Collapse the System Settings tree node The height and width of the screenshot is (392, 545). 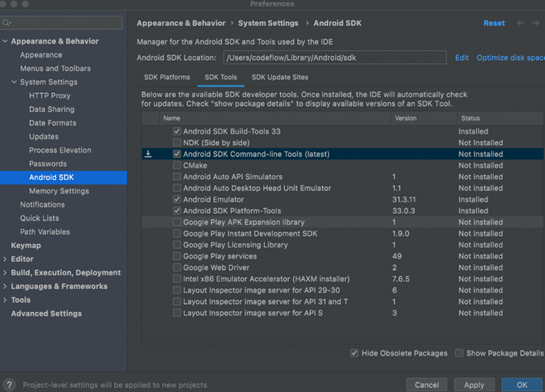[15, 82]
